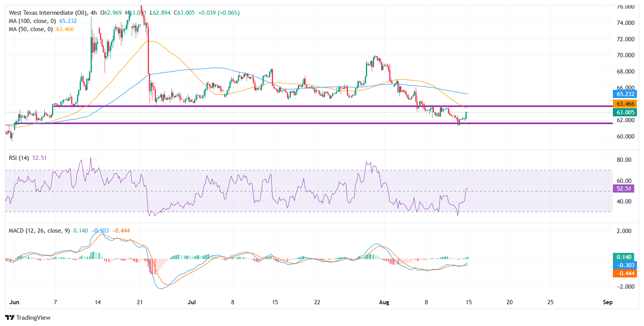The image size is (644, 326).
Task: Click the Aug label on the time axis
Action: [384, 302]
